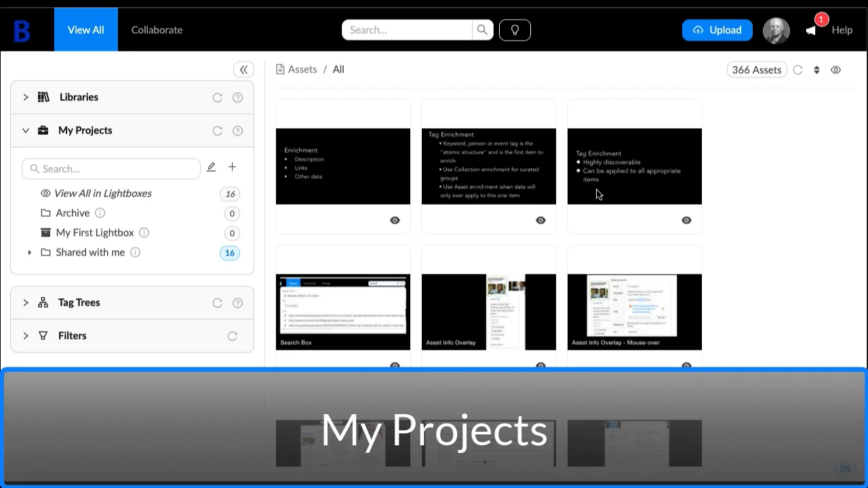
Task: Open help for Tag Trees
Action: coord(237,303)
